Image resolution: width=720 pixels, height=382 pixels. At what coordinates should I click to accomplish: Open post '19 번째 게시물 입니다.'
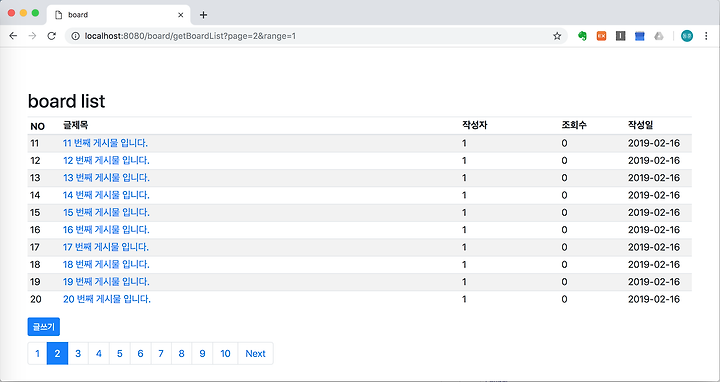pyautogui.click(x=106, y=282)
